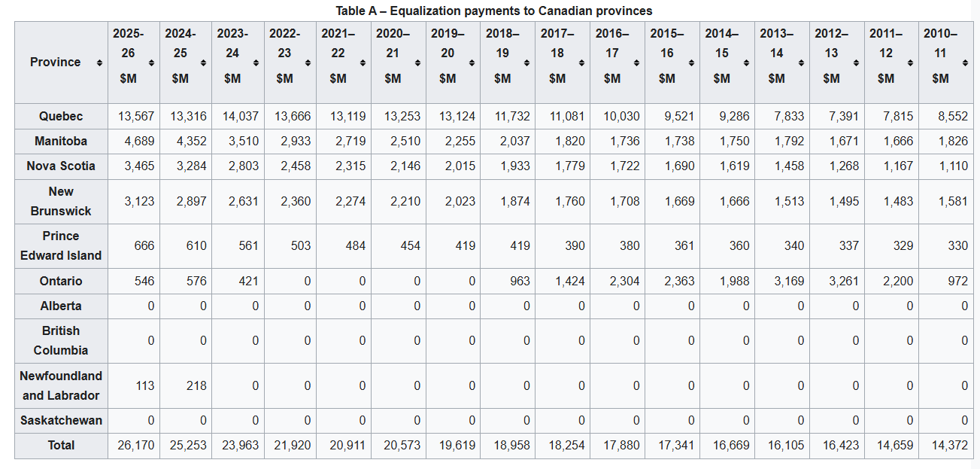Viewport: 980px width, 469px height.
Task: Sort by 2016–17 column arrows
Action: tap(636, 62)
